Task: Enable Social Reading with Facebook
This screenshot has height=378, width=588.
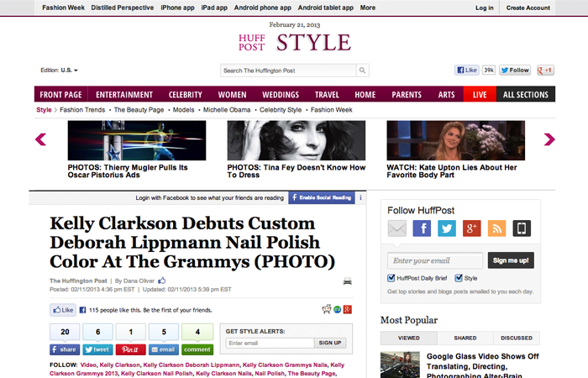Action: (x=322, y=197)
